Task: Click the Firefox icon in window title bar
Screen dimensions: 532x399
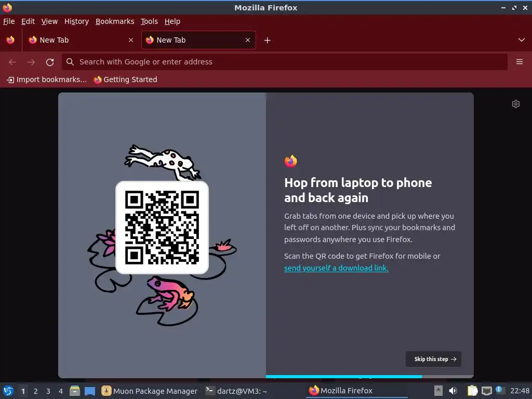Action: tap(7, 7)
